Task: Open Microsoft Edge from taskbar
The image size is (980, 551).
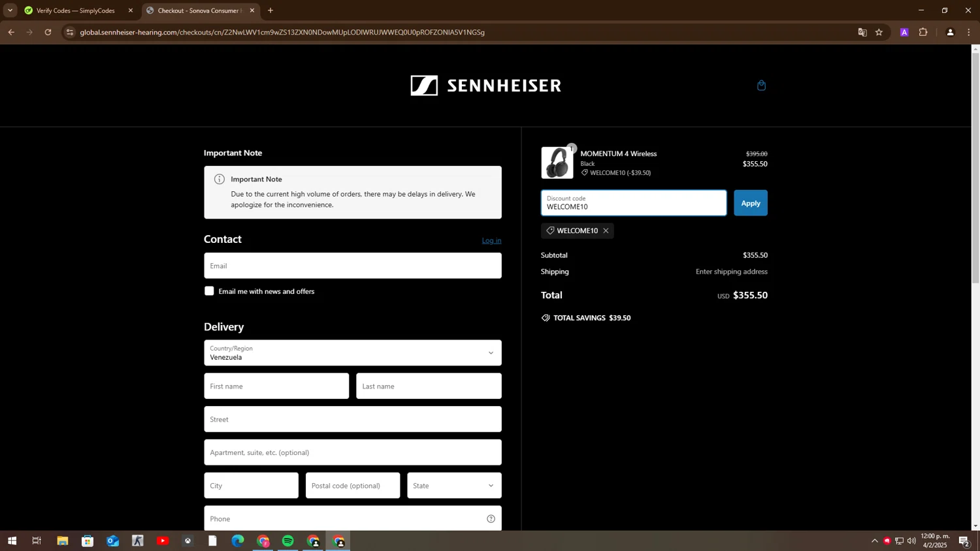Action: point(238,541)
